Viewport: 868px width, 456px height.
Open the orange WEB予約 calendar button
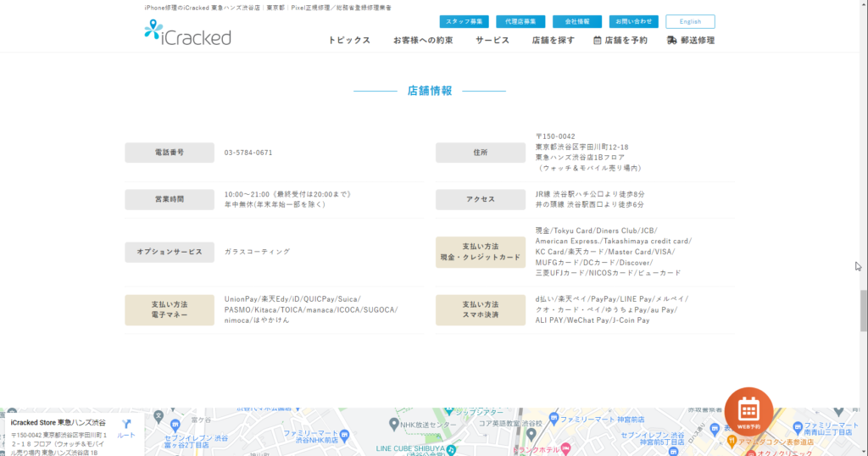[748, 412]
